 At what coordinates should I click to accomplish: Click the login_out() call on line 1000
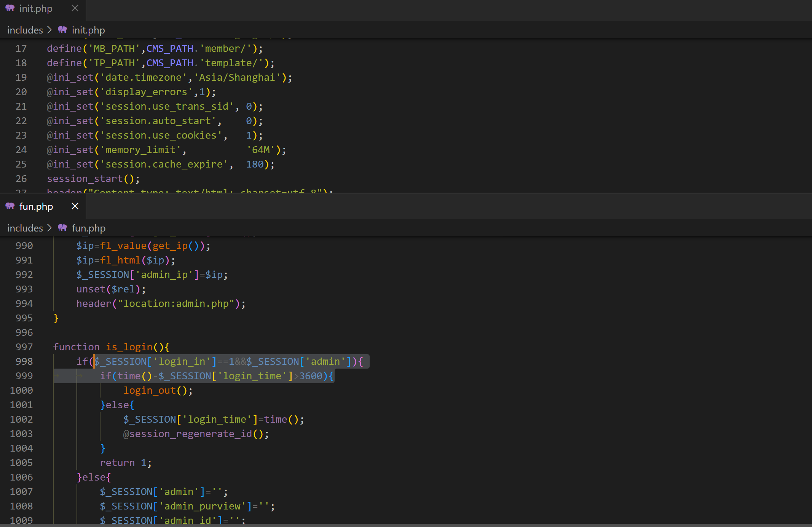click(150, 390)
